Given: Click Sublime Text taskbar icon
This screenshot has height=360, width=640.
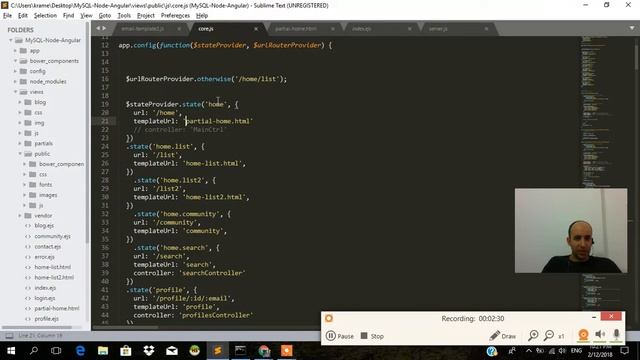Looking at the screenshot, I should pyautogui.click(x=218, y=351).
